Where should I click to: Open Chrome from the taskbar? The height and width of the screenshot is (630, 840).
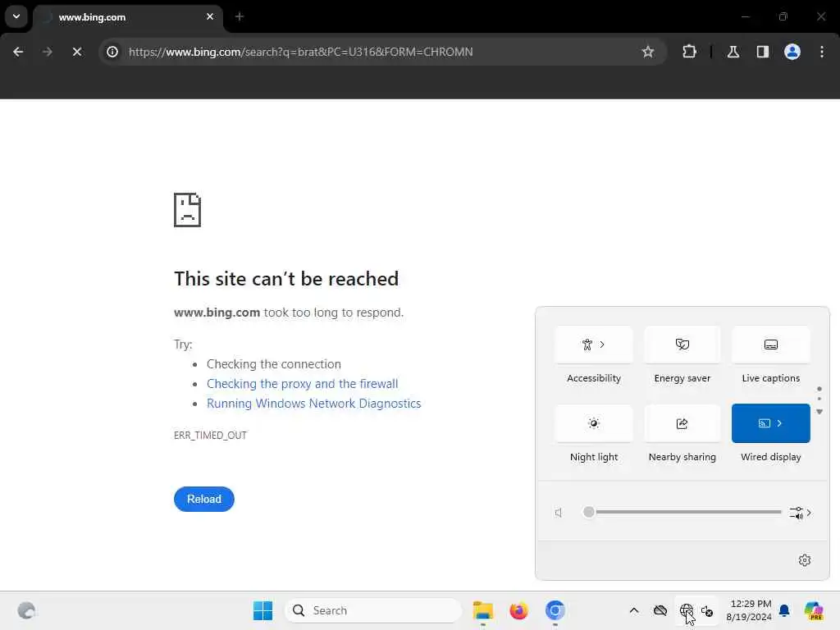coord(555,610)
